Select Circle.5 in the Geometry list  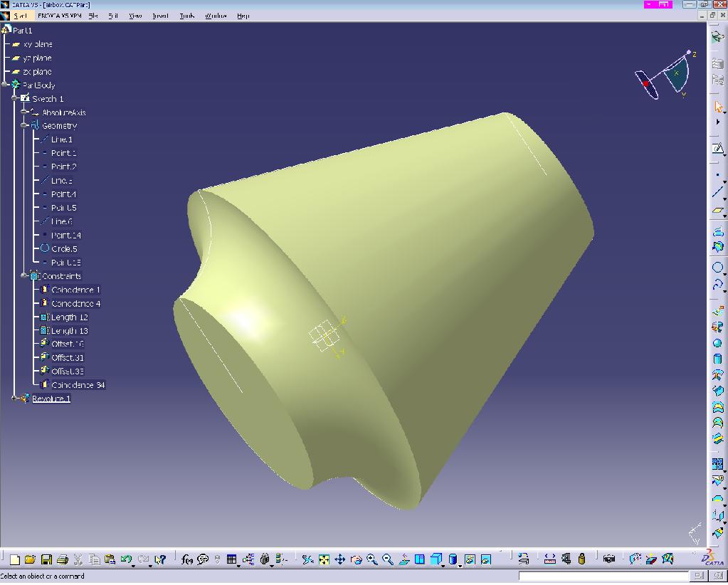pyautogui.click(x=64, y=249)
